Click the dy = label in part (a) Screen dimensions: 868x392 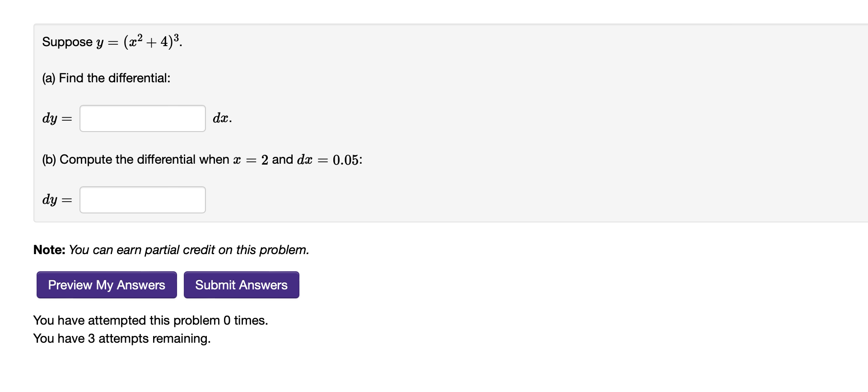click(56, 118)
